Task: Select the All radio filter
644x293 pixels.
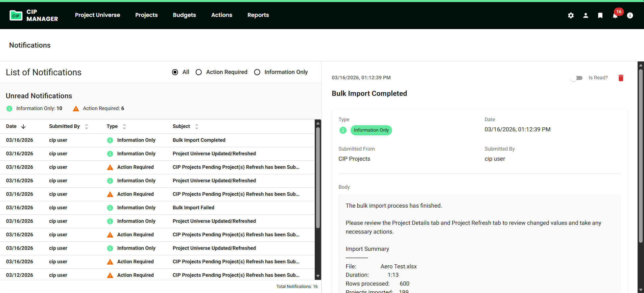Action: (x=175, y=72)
